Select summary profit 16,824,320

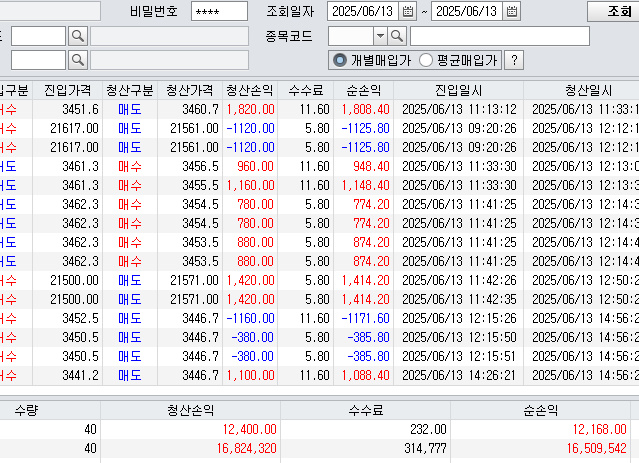click(191, 448)
